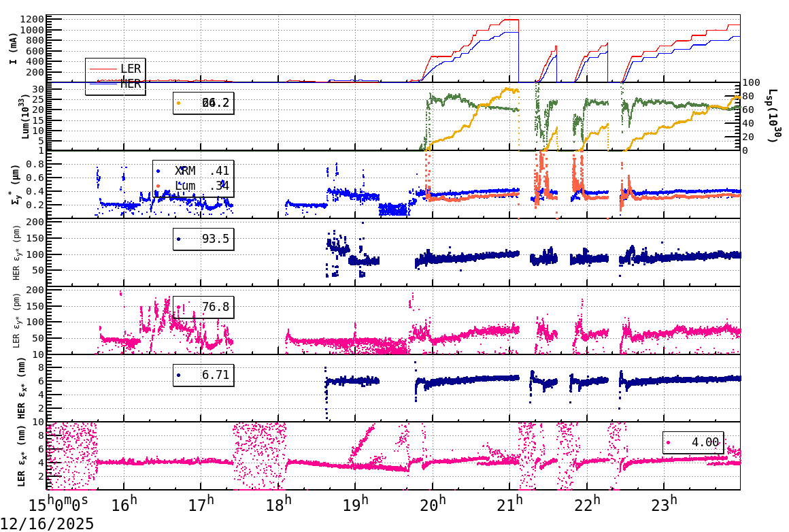Click the pink dot beside value 4.00
Screen dimensions: 789x532
click(669, 442)
